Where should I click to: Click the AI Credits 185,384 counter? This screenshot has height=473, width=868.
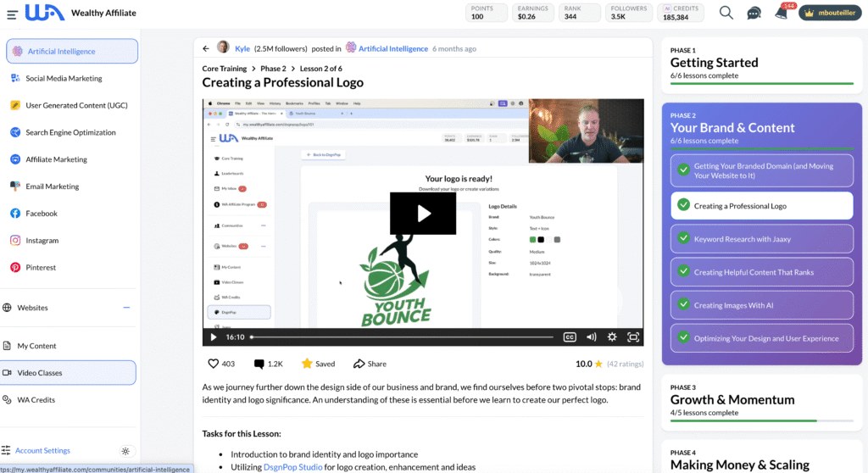681,13
